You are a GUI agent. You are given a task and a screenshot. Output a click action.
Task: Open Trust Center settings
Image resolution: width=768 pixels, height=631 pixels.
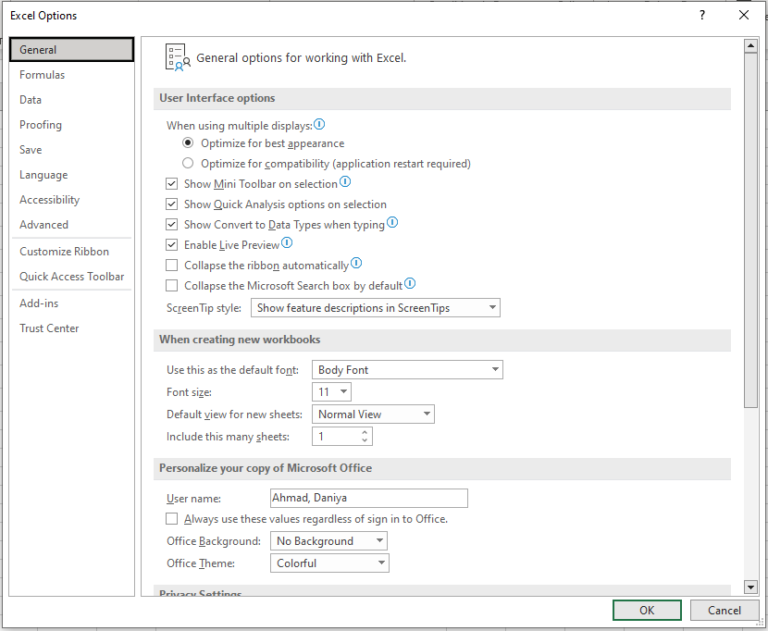(72, 328)
